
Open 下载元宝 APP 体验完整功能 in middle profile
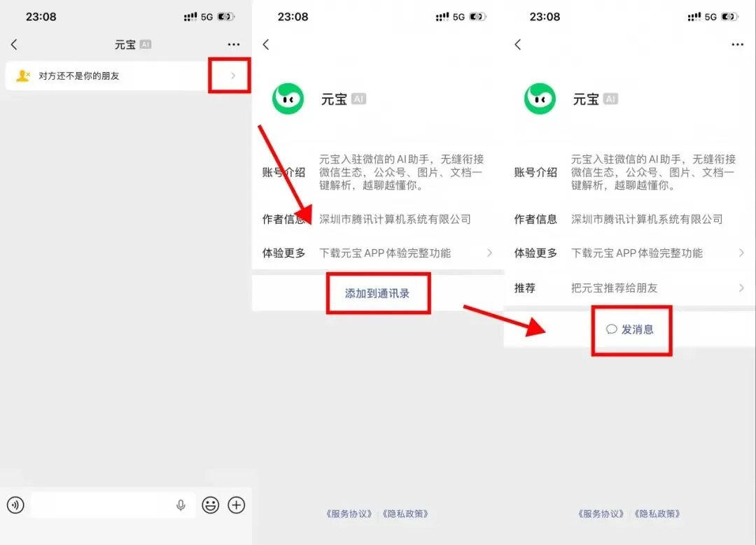pos(385,253)
